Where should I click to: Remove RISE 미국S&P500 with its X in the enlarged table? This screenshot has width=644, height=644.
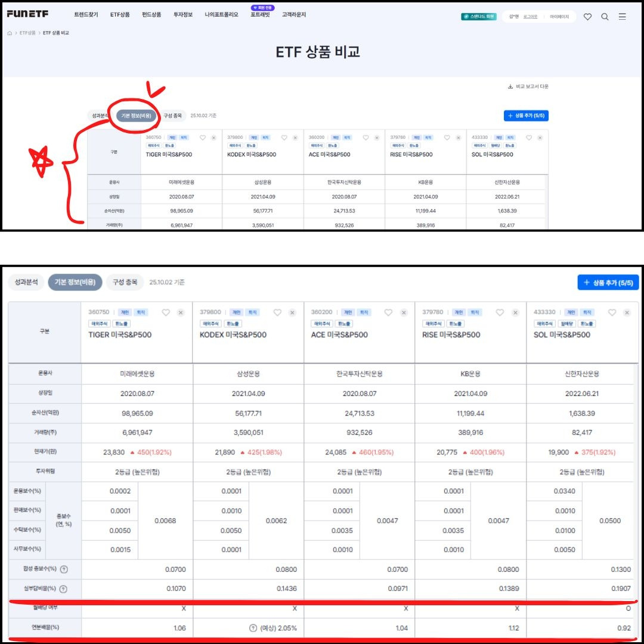click(x=515, y=313)
